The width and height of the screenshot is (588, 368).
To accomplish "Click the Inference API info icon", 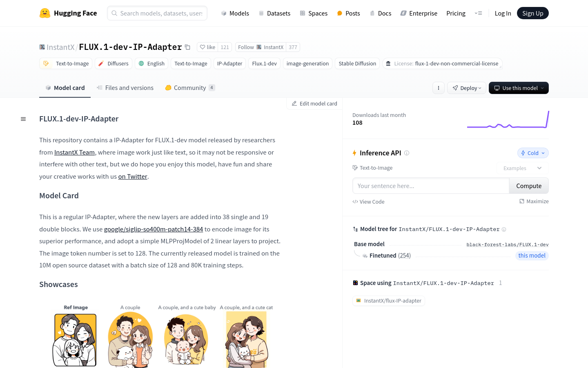I will tap(407, 153).
